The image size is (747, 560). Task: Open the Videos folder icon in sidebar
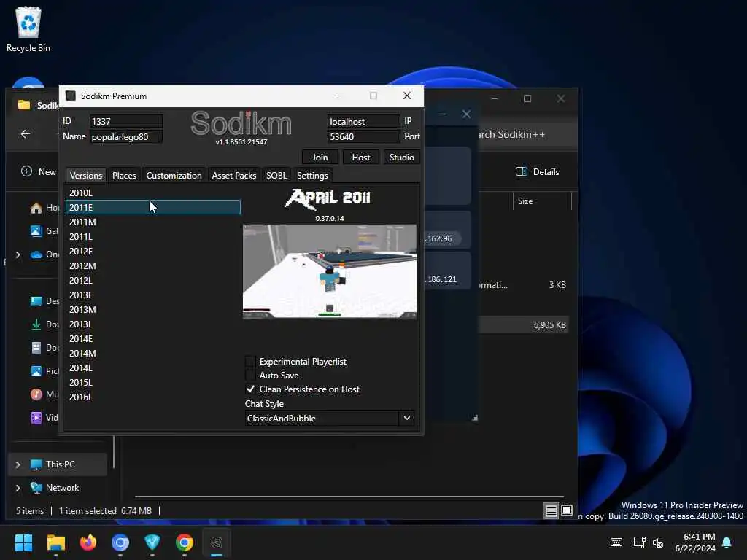(36, 418)
